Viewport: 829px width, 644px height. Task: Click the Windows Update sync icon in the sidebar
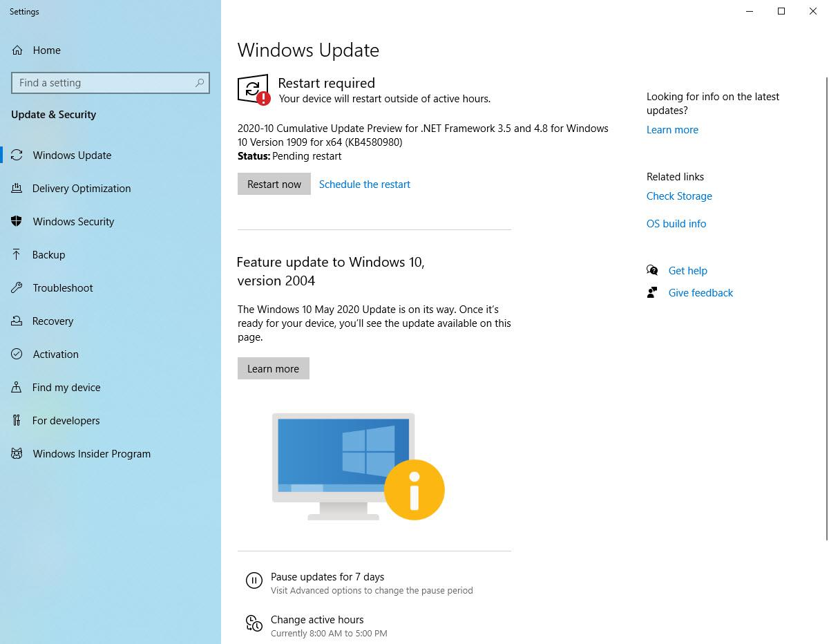tap(17, 155)
